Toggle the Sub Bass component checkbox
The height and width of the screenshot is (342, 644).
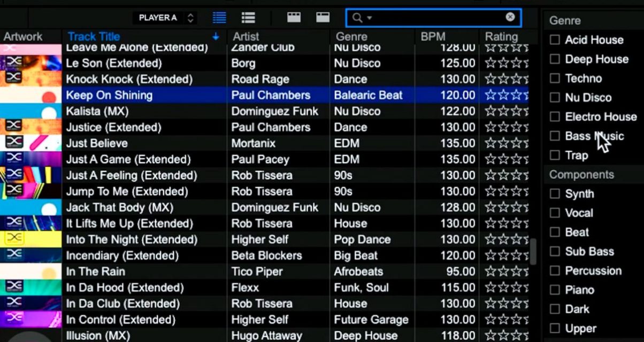(554, 251)
